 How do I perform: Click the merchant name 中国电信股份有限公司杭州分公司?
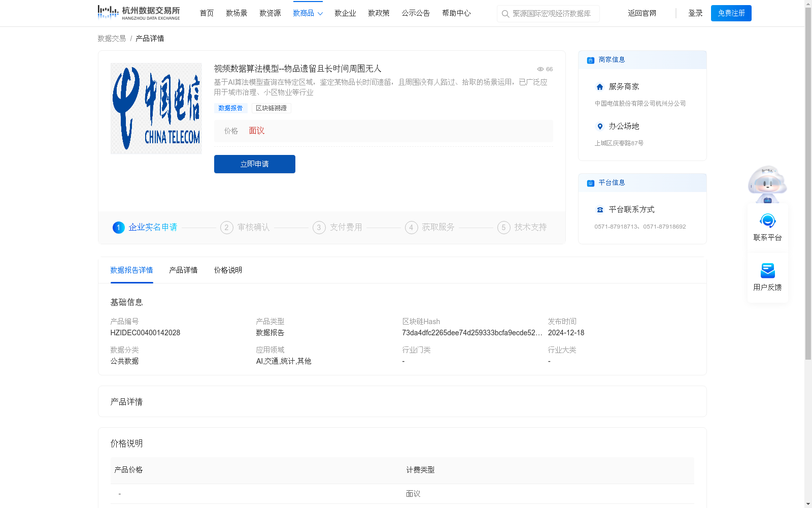[640, 104]
